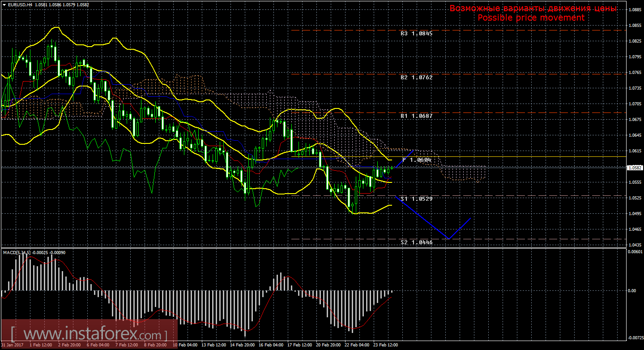Select the R2 1.0762 resistance label
The height and width of the screenshot is (350, 644).
416,77
